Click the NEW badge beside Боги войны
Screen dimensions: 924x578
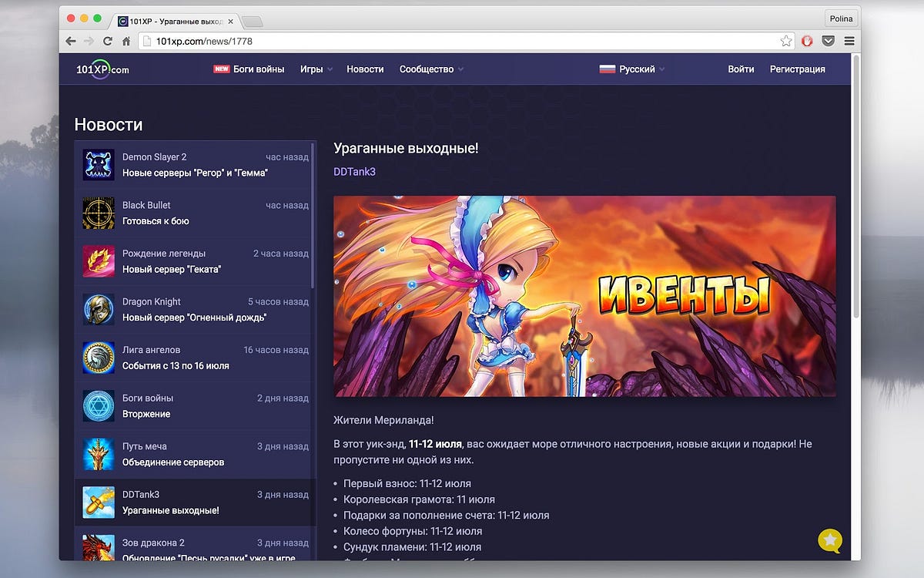click(222, 69)
